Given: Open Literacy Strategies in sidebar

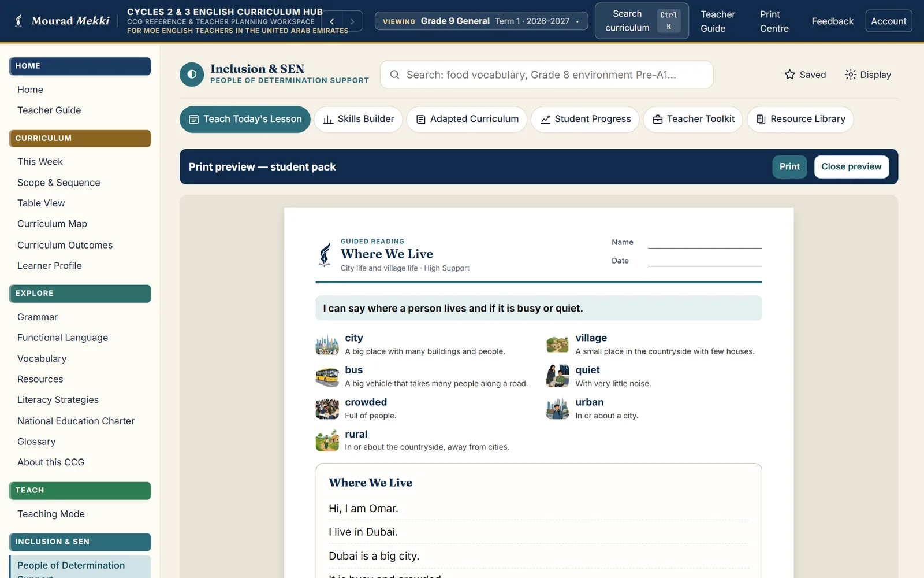Looking at the screenshot, I should [x=58, y=400].
